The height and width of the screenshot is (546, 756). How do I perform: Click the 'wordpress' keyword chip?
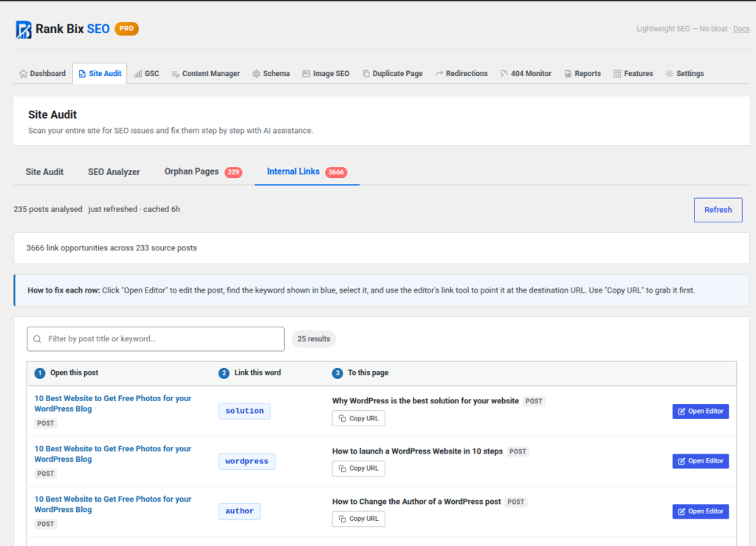(x=247, y=461)
